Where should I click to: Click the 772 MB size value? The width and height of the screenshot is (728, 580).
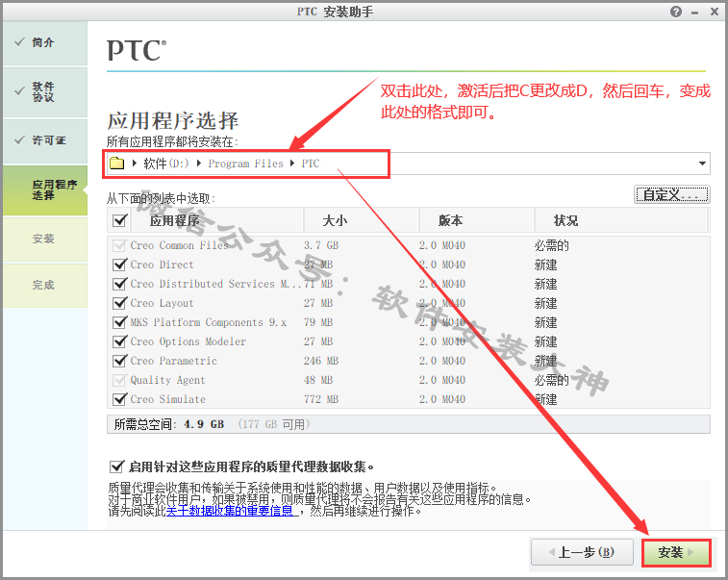(321, 399)
